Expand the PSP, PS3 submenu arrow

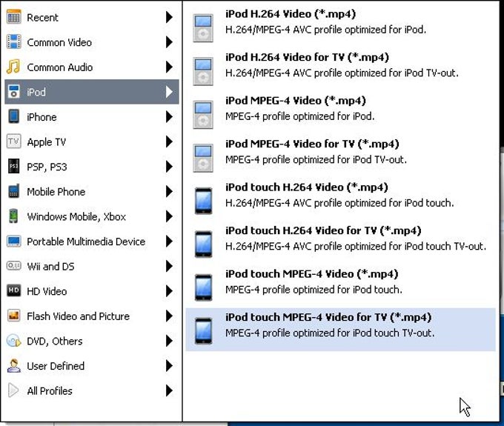pos(169,167)
